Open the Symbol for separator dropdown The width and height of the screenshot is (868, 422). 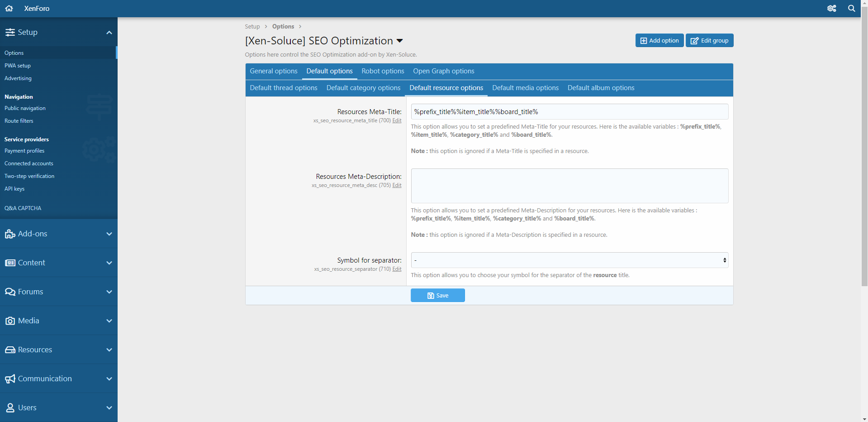[x=569, y=260]
